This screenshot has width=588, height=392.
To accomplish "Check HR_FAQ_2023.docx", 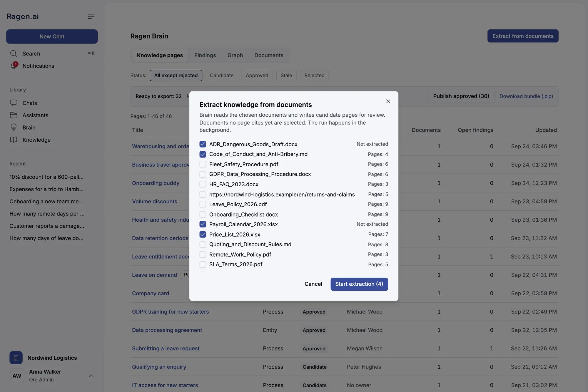I will pyautogui.click(x=203, y=184).
